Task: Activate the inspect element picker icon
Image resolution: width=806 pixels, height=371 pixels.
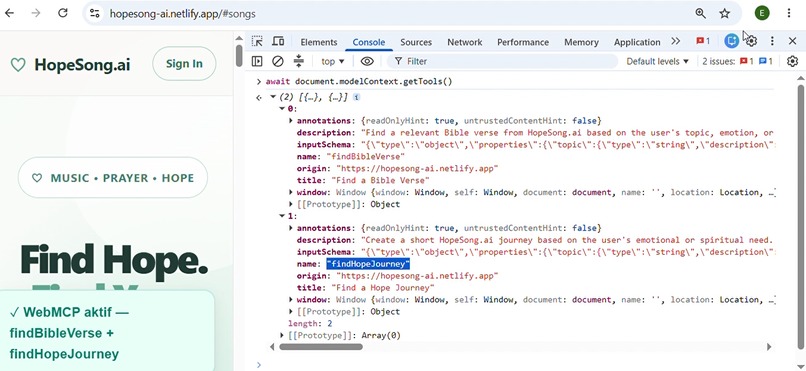Action: point(257,42)
